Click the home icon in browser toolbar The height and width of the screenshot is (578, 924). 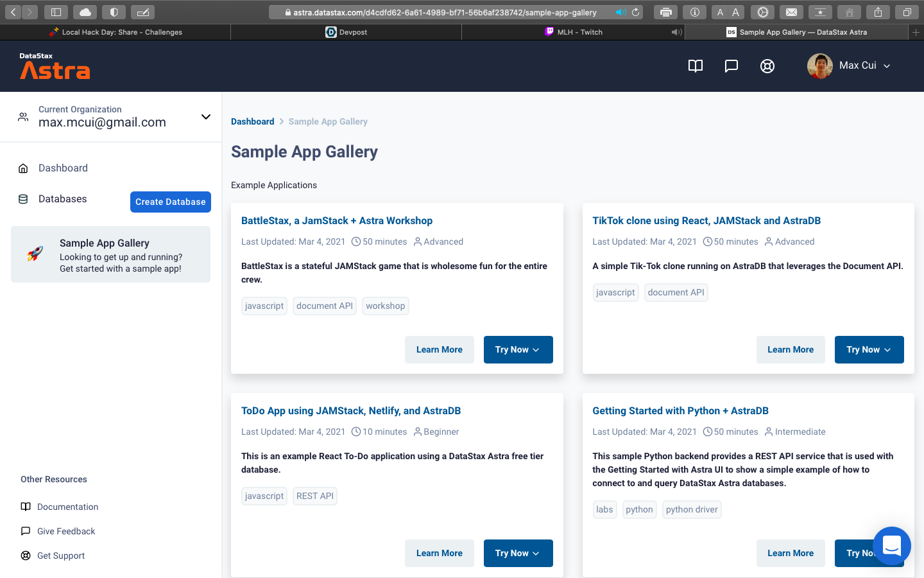(x=849, y=12)
